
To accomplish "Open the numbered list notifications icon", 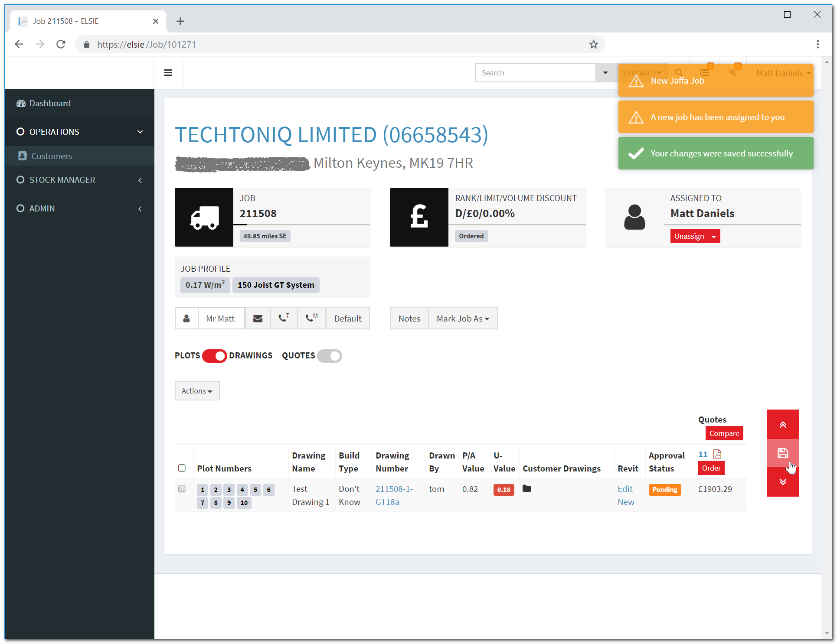I will pyautogui.click(x=704, y=72).
